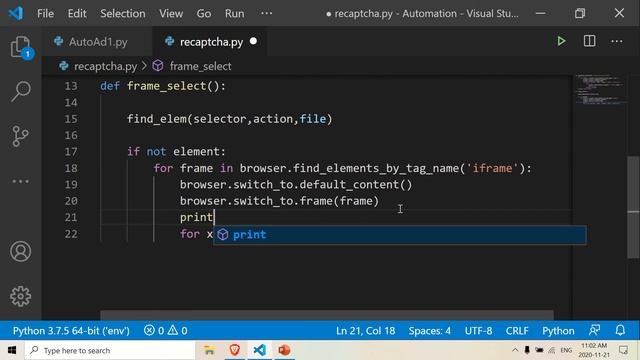Split the editor to the right

(589, 41)
